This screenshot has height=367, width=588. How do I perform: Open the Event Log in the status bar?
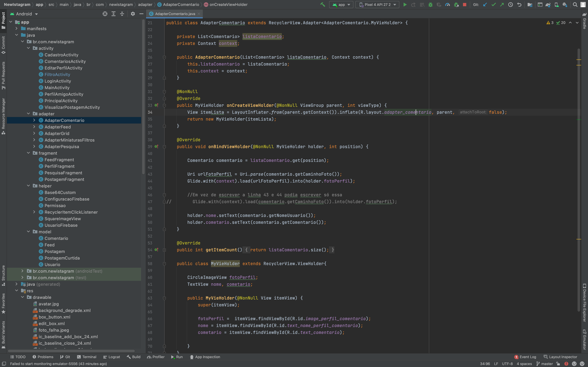(528, 357)
